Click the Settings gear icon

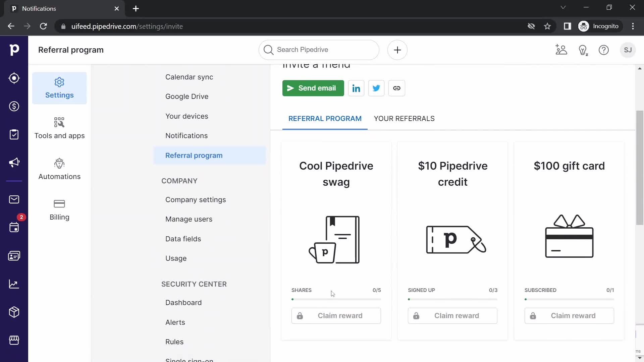59,82
